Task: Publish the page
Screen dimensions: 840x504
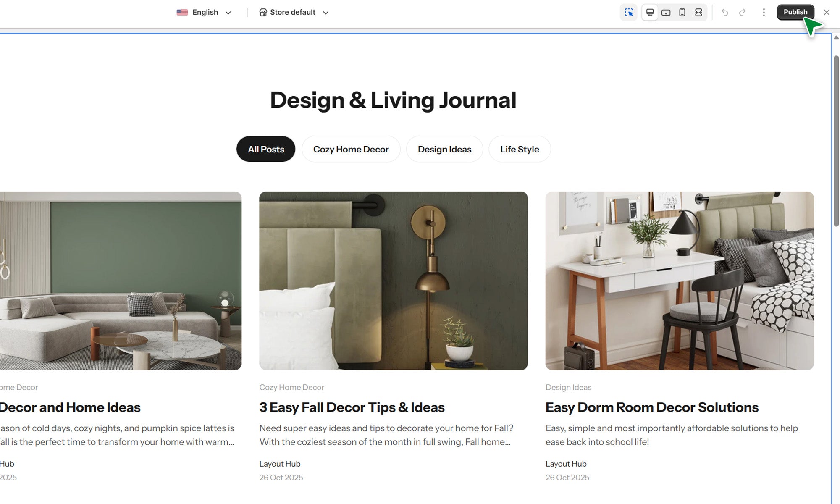Action: 795,12
